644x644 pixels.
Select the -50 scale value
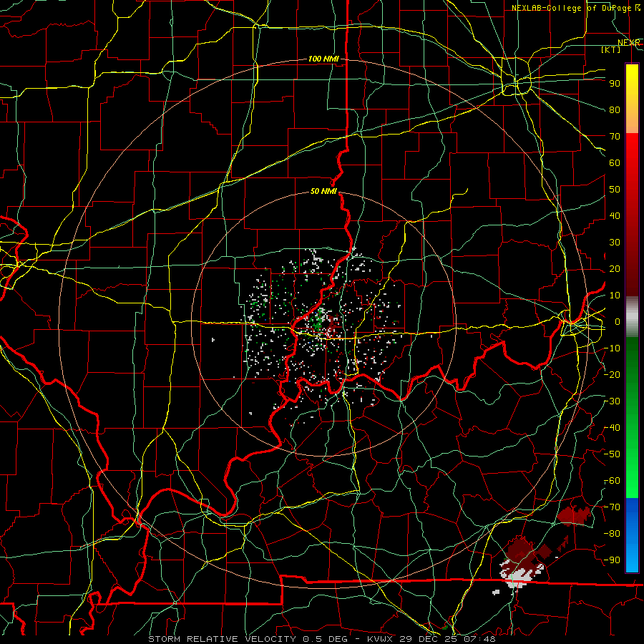(612, 454)
